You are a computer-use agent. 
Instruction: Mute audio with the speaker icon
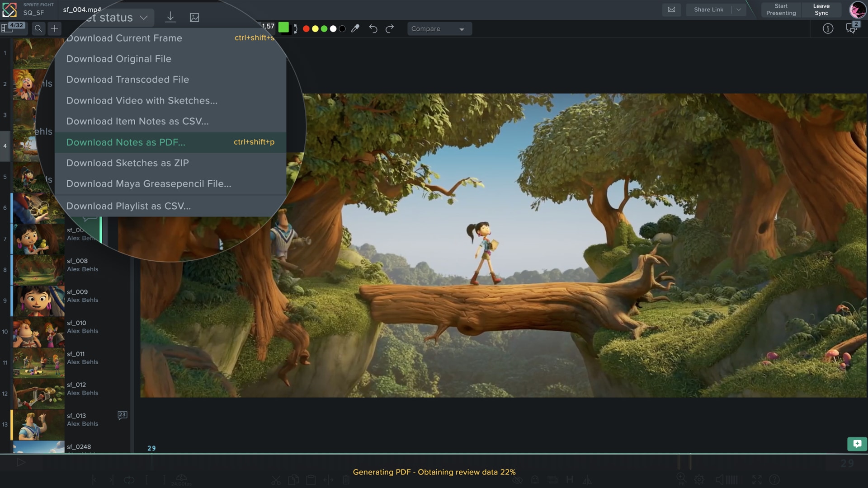coord(720,480)
